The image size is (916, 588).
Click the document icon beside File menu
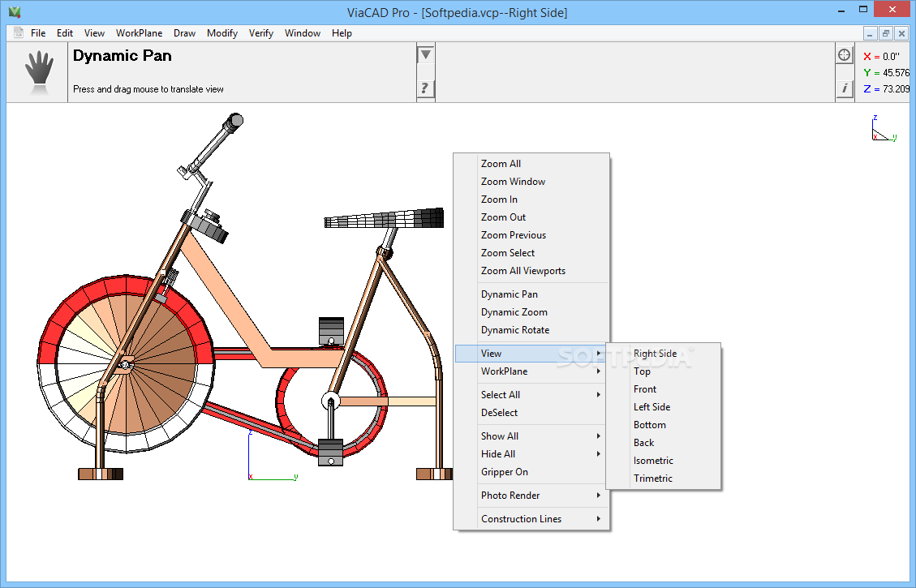(x=19, y=32)
